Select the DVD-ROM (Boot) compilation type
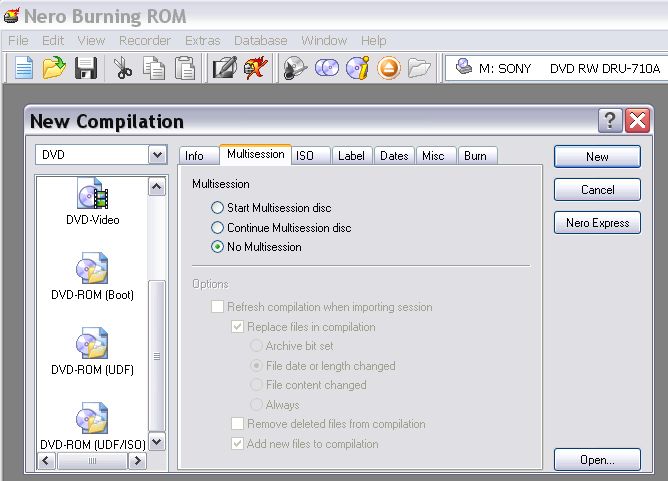Image resolution: width=668 pixels, height=481 pixels. point(92,277)
